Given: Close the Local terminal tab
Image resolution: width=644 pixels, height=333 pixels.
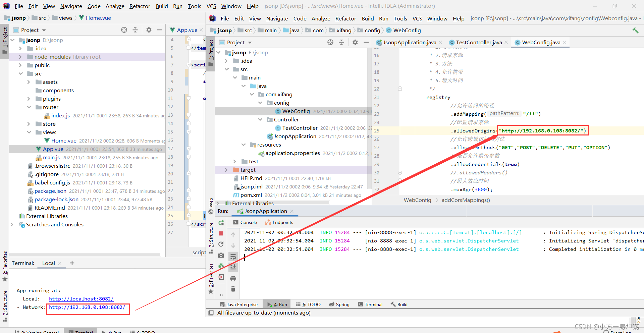Looking at the screenshot, I should (60, 263).
